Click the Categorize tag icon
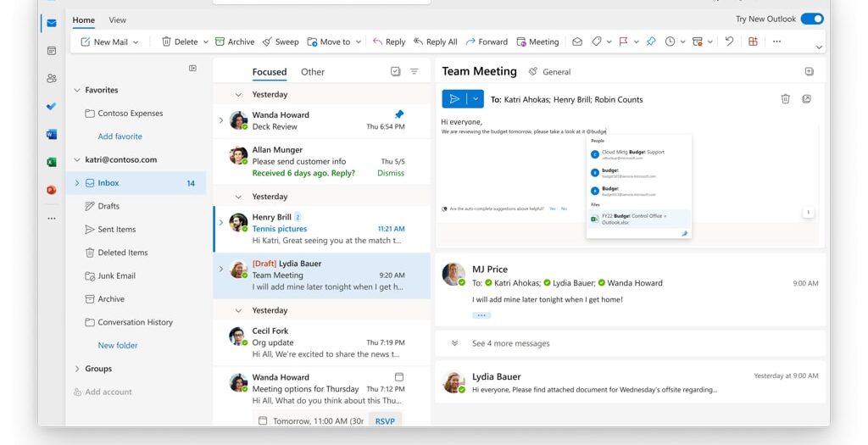The image size is (868, 445). (x=596, y=42)
